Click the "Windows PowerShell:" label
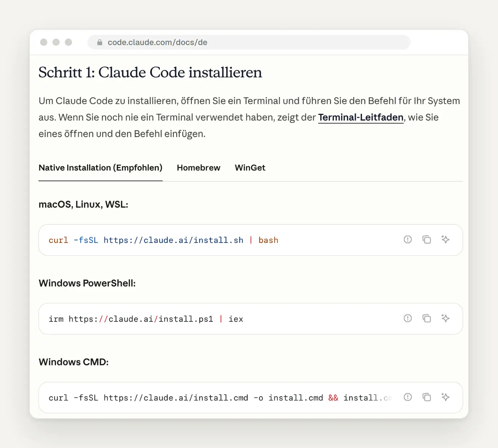The width and height of the screenshot is (498, 448). pos(87,283)
